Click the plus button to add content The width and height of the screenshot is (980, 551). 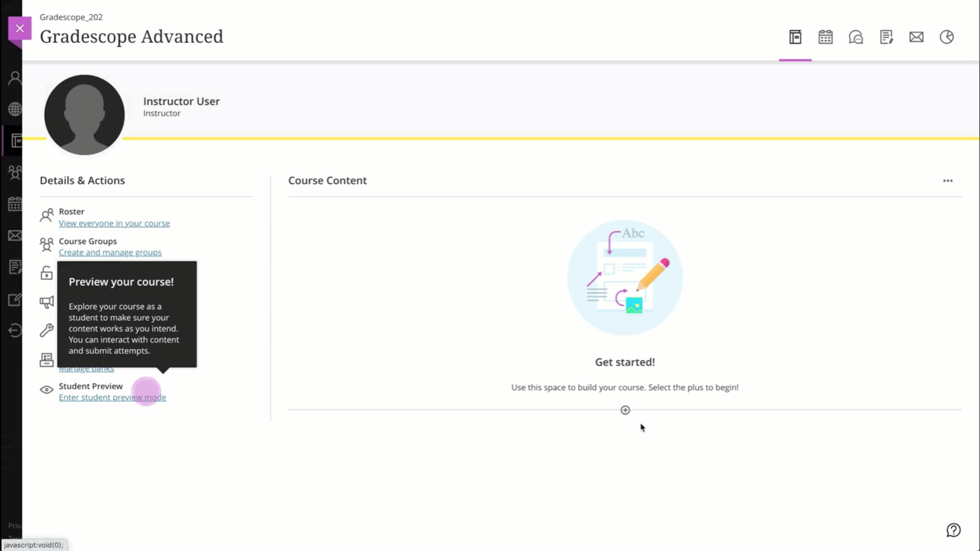point(625,410)
